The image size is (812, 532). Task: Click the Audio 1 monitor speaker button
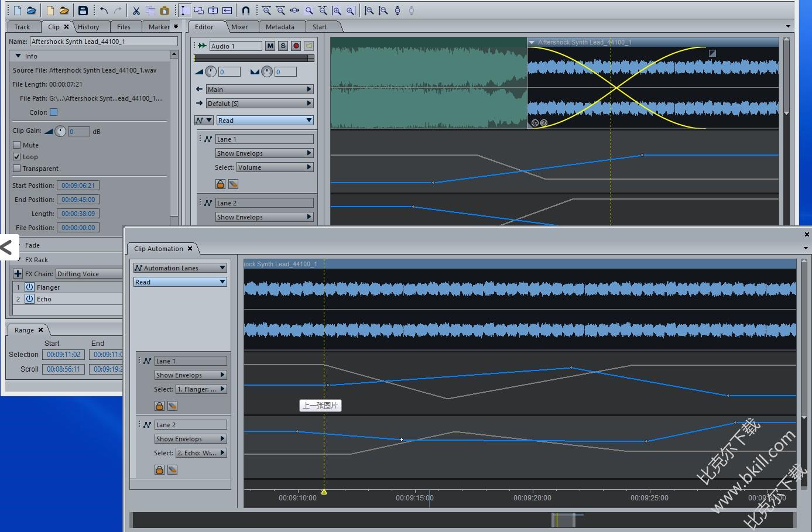tap(309, 46)
